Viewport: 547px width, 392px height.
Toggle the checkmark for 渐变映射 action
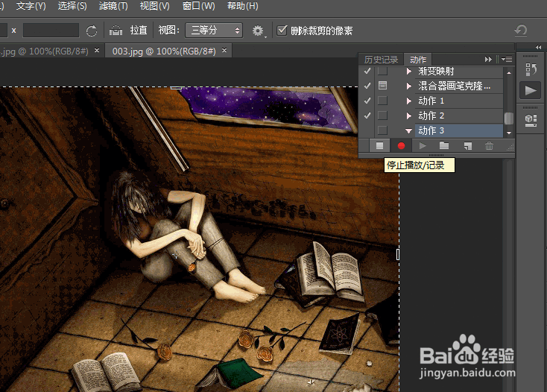click(x=367, y=71)
